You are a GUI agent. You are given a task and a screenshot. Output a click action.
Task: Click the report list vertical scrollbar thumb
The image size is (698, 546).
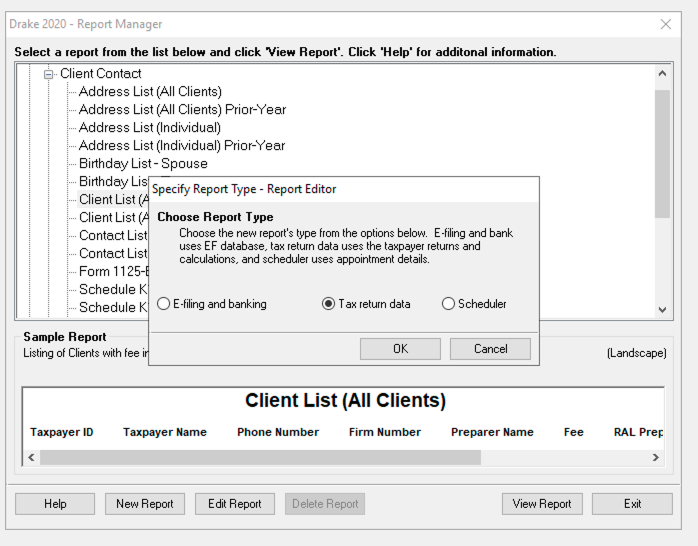(x=662, y=154)
